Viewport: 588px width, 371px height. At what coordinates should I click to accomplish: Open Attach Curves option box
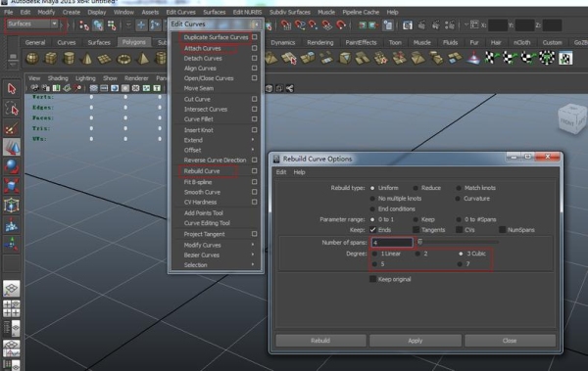(x=254, y=48)
